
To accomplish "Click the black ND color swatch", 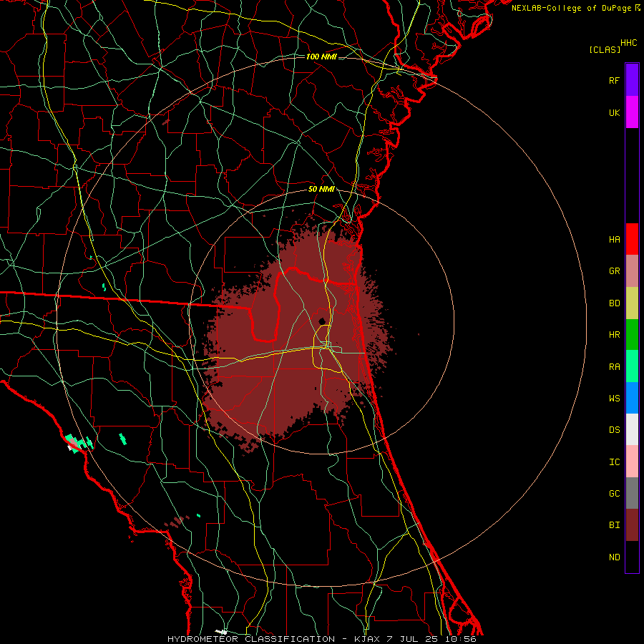I will click(x=632, y=557).
